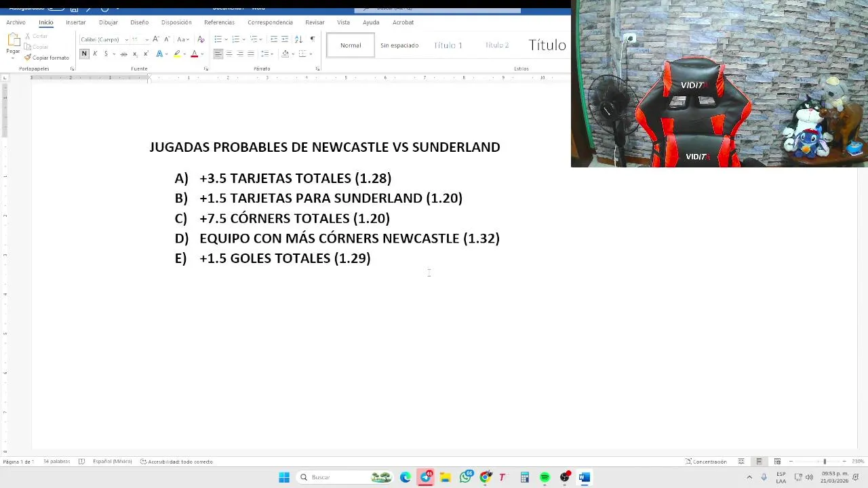Viewport: 868px width, 488px height.
Task: Toggle bulleted list
Action: tap(218, 39)
